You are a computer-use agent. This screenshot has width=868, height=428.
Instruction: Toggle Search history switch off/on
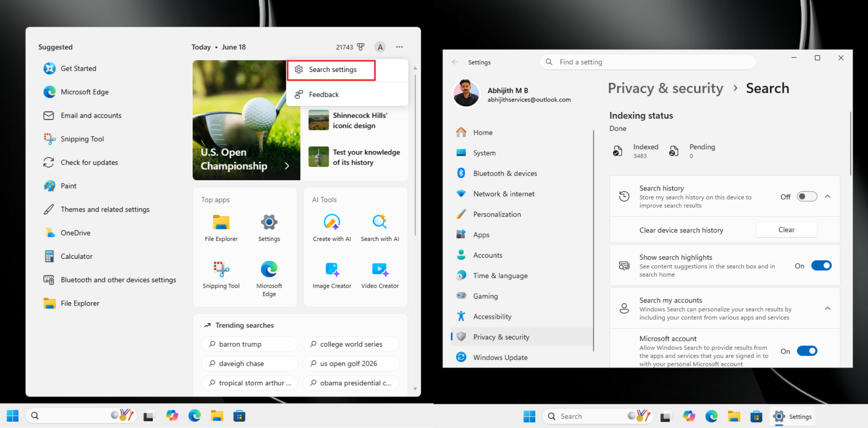coord(807,196)
